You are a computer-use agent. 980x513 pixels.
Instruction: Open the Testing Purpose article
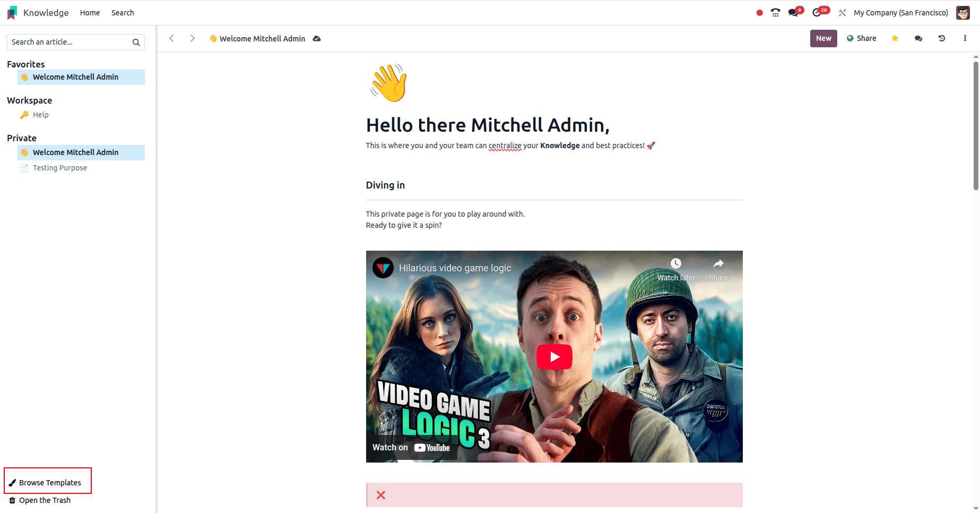tap(60, 168)
